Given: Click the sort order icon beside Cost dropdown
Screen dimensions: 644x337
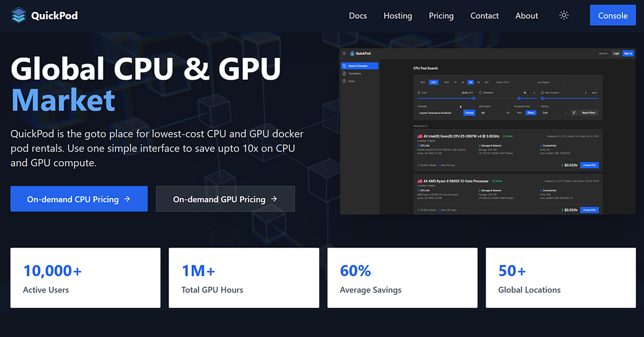Looking at the screenshot, I should pos(574,113).
